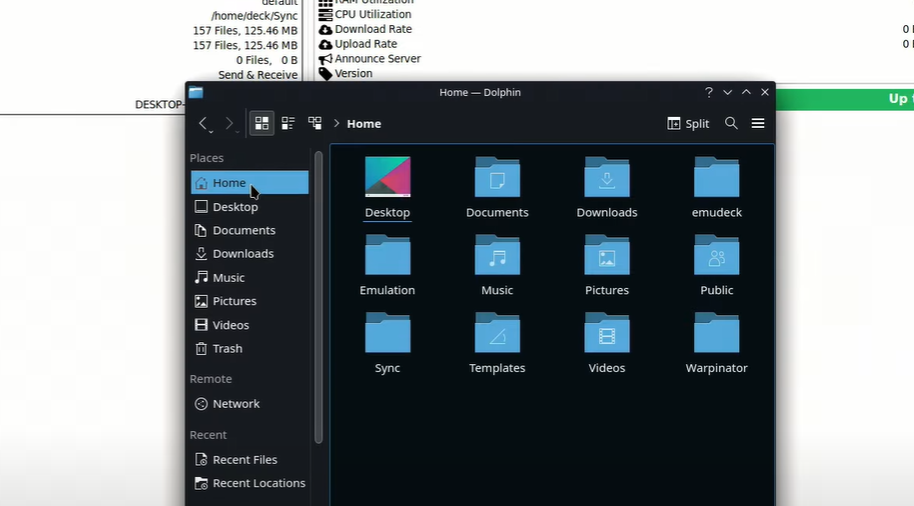Select the Emulation folder icon
Viewport: 914px width, 506px height.
pos(388,255)
